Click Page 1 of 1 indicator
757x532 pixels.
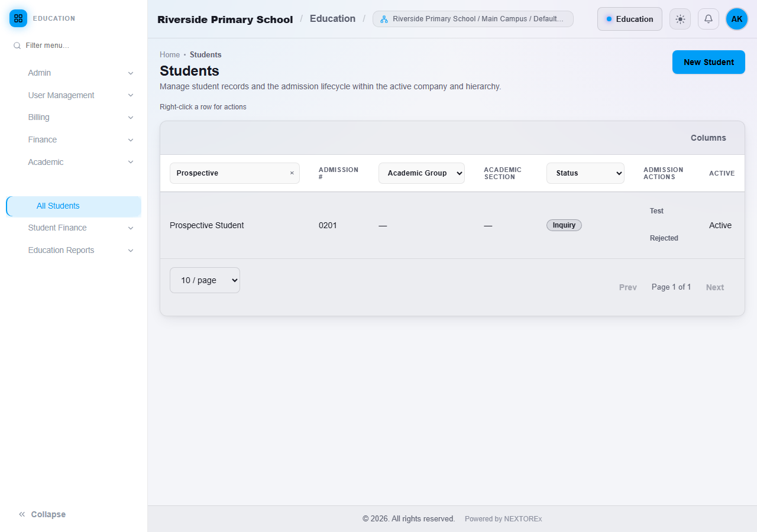point(671,287)
